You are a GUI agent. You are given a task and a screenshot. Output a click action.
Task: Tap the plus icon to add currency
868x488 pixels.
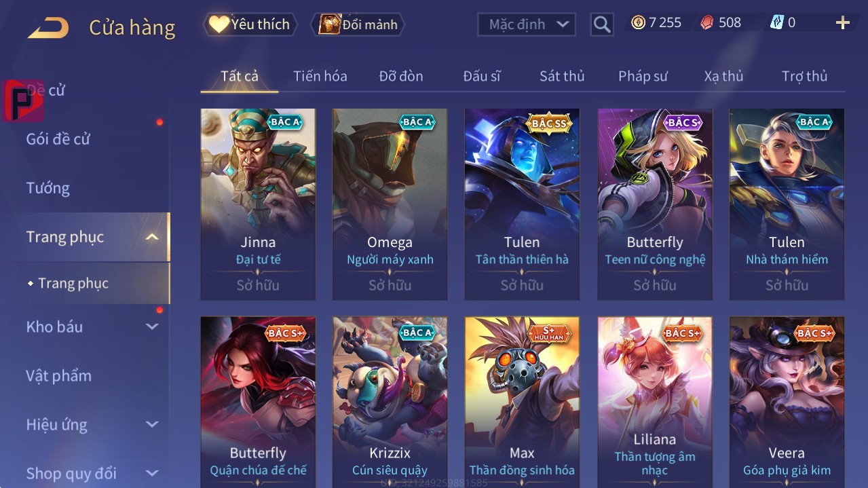(x=843, y=23)
